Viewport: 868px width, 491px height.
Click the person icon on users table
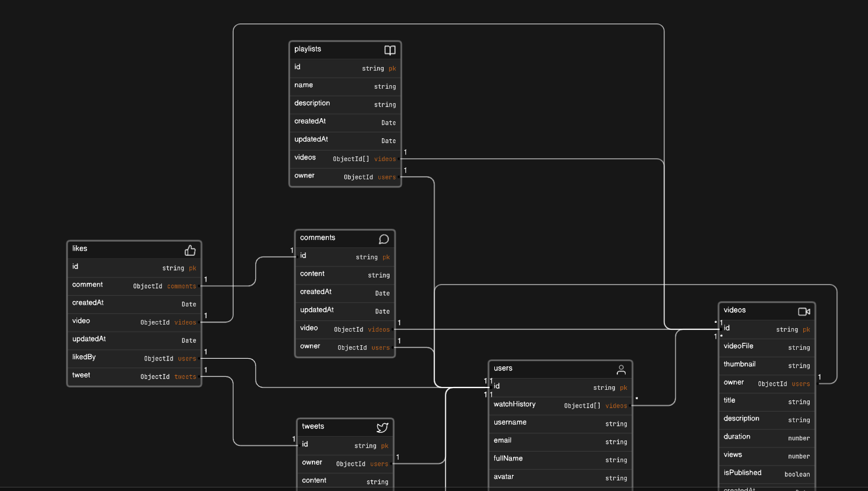click(x=621, y=369)
